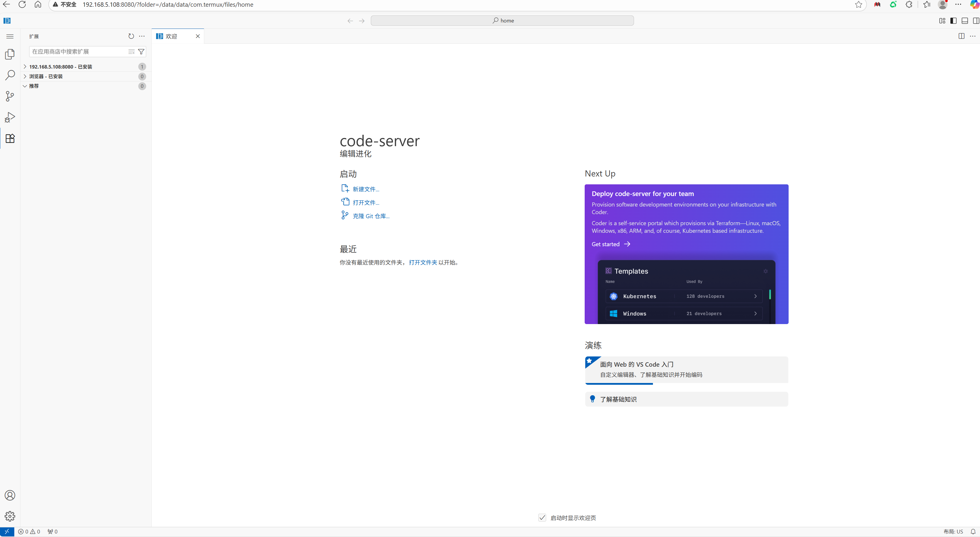980x537 pixels.
Task: Select the 欢迎 editor tab
Action: point(171,36)
